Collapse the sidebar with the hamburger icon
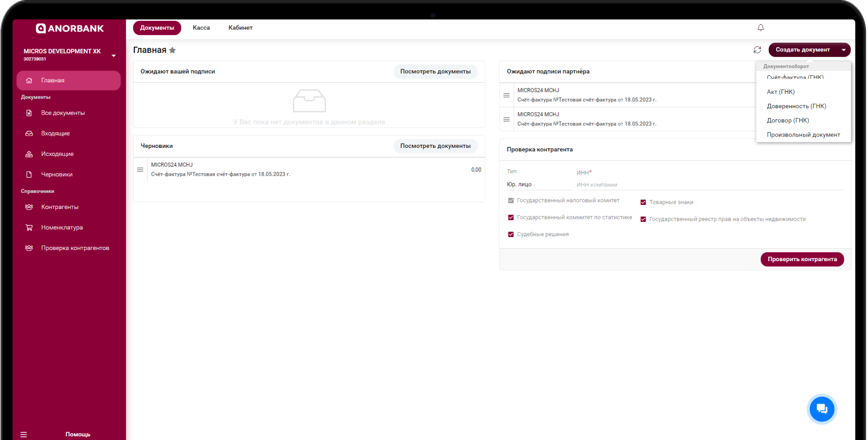The image size is (868, 440). point(24,434)
